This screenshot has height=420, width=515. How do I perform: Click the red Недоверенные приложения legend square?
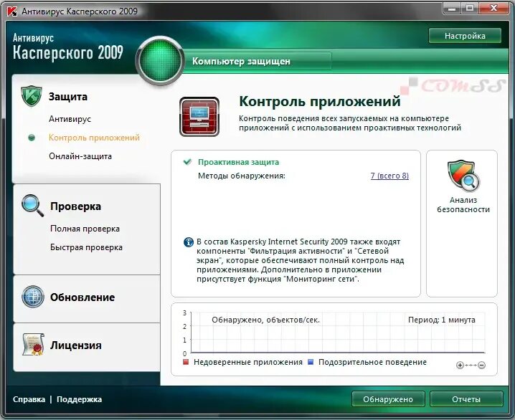coord(186,362)
